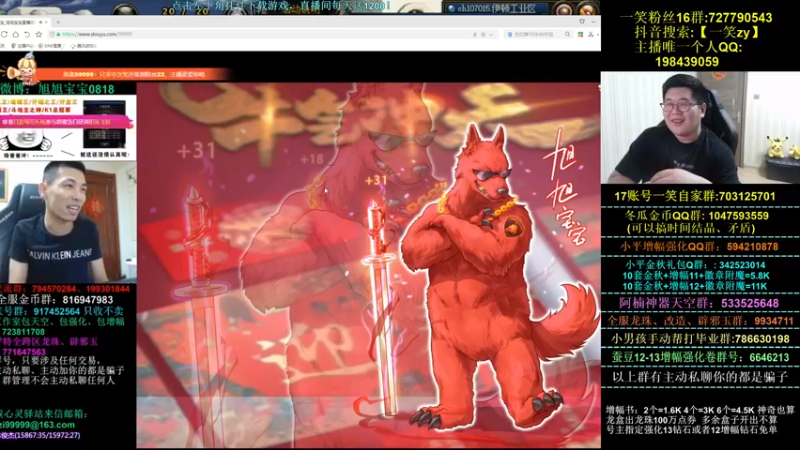Click the 微博 旭旭宝宝0818 text
This screenshot has height=450, width=800.
(57, 89)
